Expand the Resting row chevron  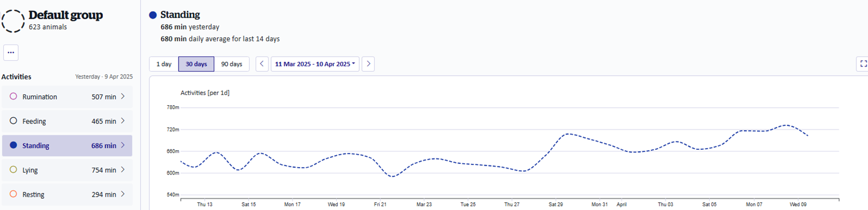point(123,194)
